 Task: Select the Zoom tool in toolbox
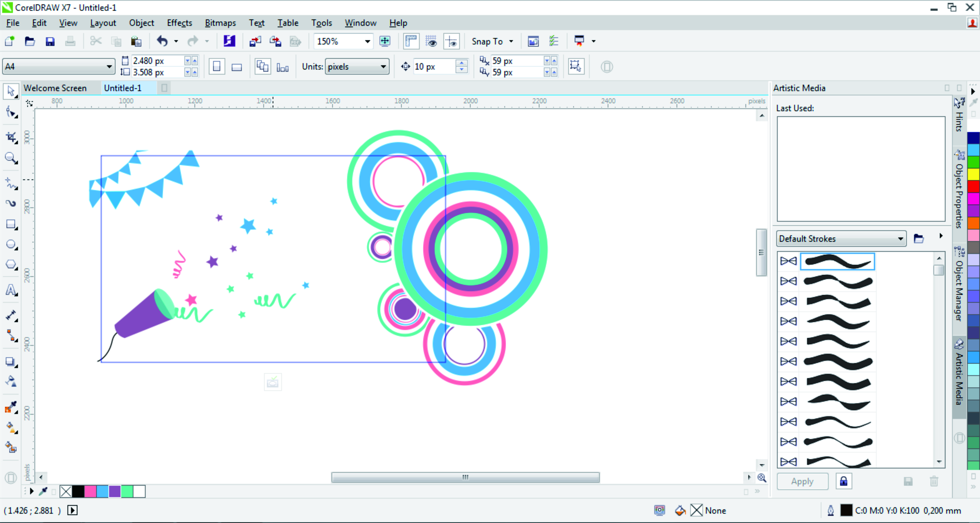click(x=11, y=158)
